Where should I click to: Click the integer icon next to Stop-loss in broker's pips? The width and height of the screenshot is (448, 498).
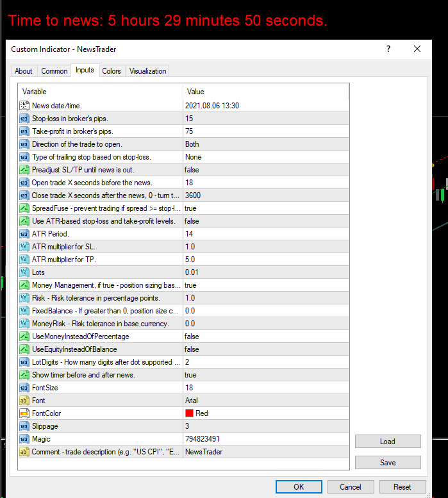pos(24,119)
